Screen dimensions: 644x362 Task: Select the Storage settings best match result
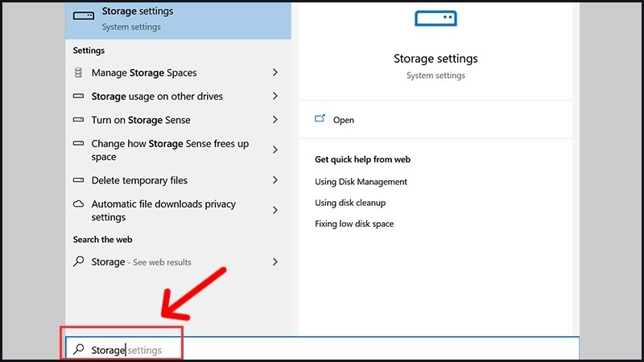coord(177,19)
